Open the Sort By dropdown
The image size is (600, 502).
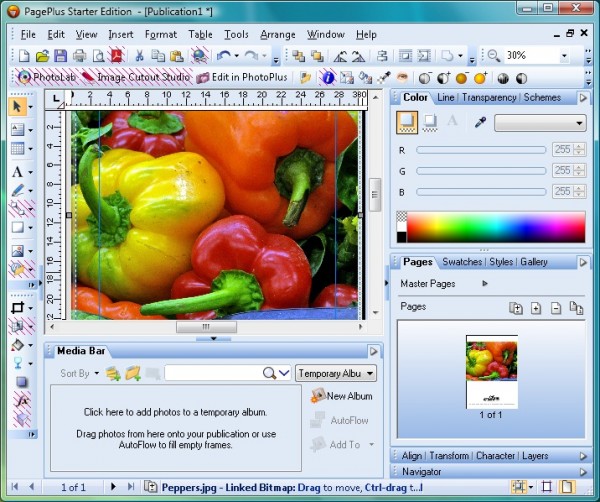click(79, 373)
